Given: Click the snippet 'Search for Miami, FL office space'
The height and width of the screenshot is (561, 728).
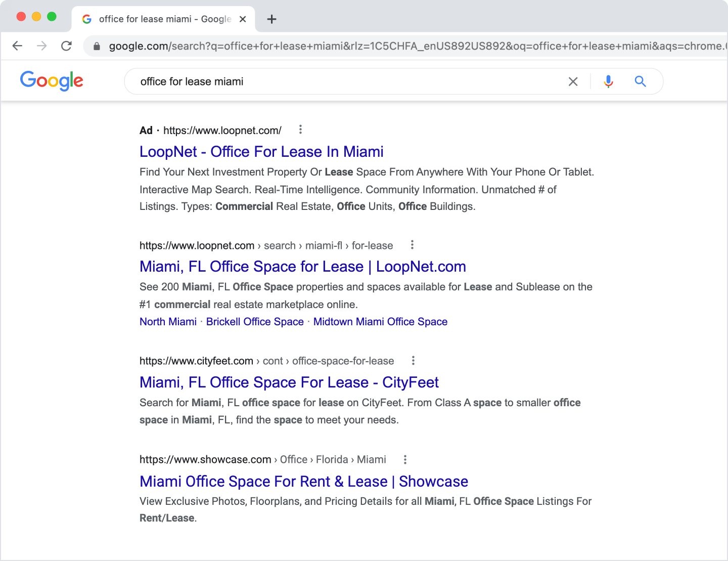Looking at the screenshot, I should 220,403.
